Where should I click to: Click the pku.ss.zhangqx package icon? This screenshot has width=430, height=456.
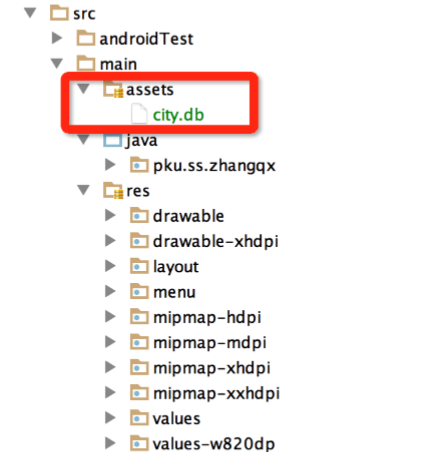pos(139,165)
